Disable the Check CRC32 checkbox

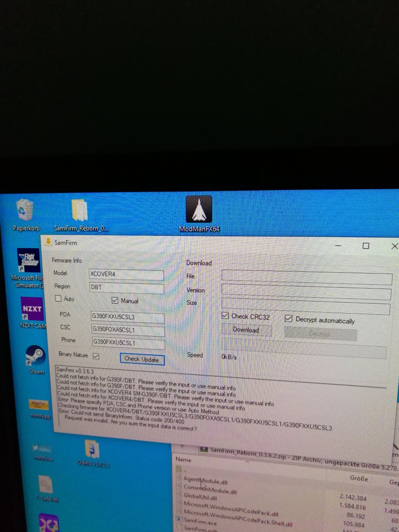click(225, 316)
